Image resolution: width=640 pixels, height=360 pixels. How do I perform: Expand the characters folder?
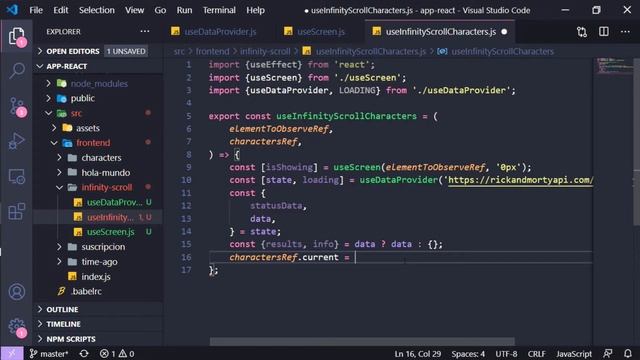point(101,158)
